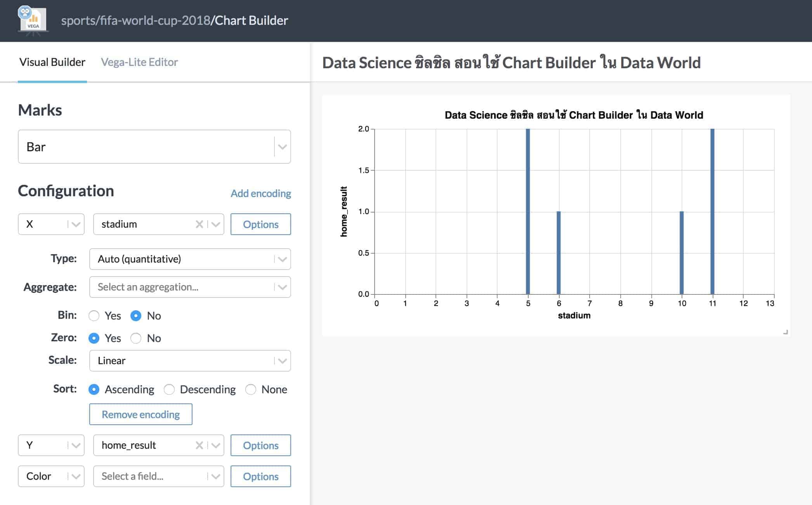Clear the home_result field with X icon
The width and height of the screenshot is (812, 505).
click(199, 445)
